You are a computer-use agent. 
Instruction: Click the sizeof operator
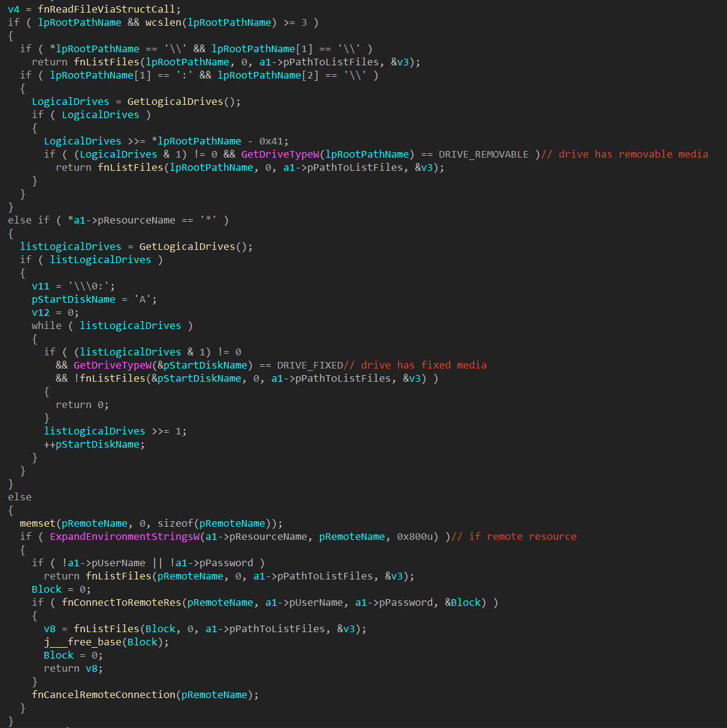tap(175, 523)
